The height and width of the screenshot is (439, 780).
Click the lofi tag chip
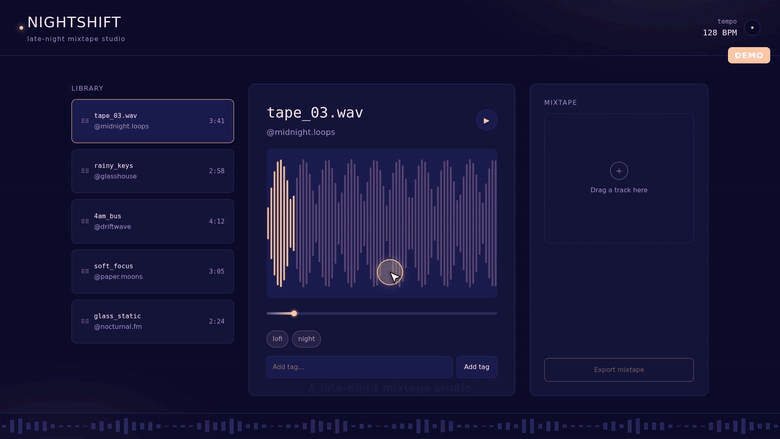tap(277, 339)
